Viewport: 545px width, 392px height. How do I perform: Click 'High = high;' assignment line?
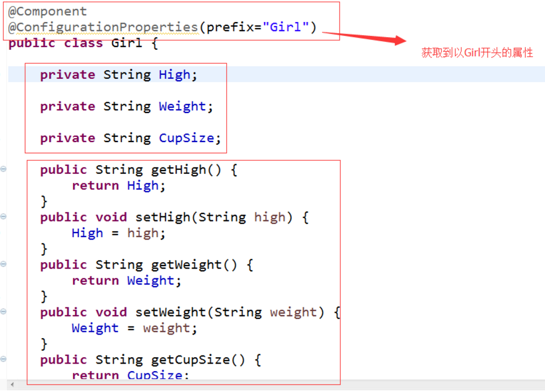118,233
